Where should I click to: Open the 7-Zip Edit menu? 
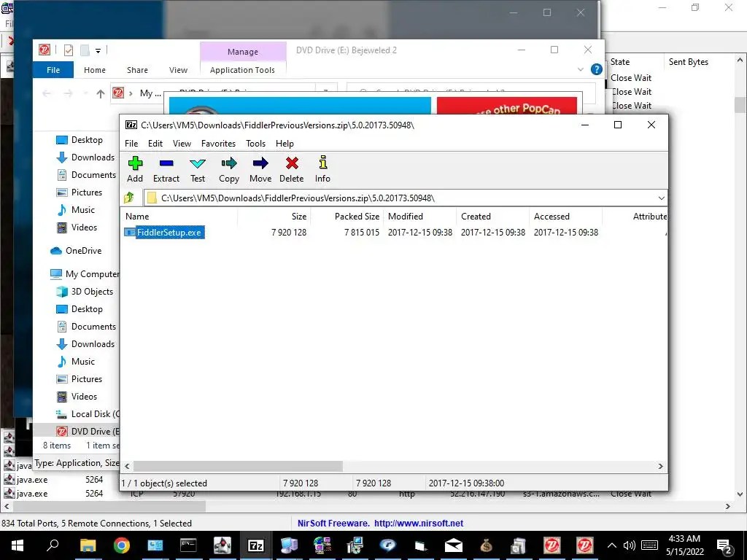tap(155, 144)
